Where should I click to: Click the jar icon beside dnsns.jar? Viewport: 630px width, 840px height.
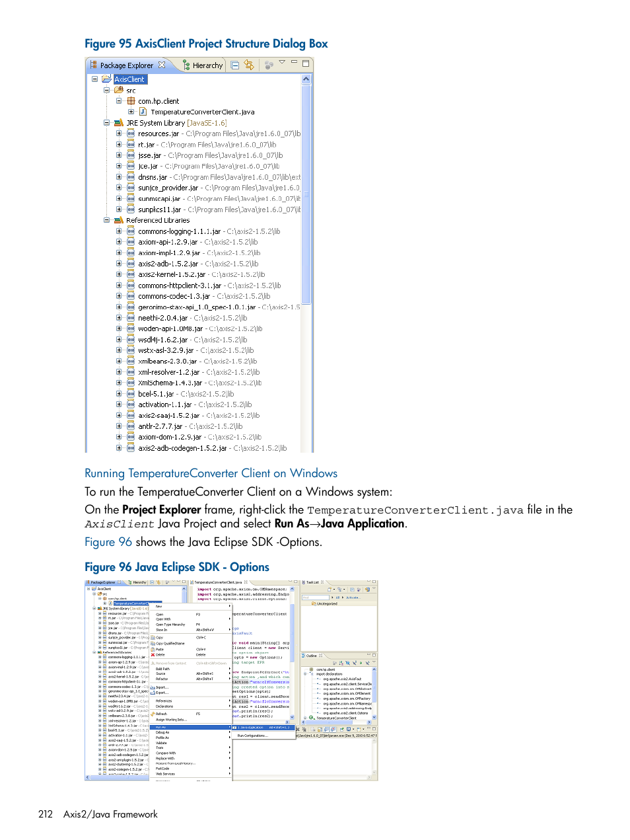tap(131, 177)
